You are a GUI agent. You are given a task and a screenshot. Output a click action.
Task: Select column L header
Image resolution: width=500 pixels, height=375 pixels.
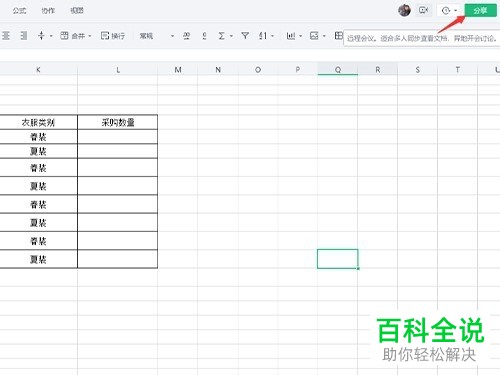coord(118,70)
